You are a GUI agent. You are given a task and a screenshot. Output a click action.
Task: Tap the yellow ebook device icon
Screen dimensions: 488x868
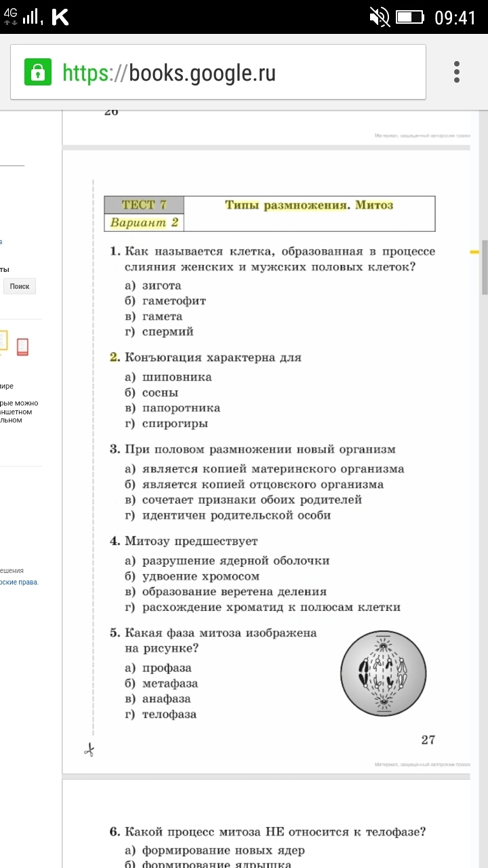click(3, 341)
